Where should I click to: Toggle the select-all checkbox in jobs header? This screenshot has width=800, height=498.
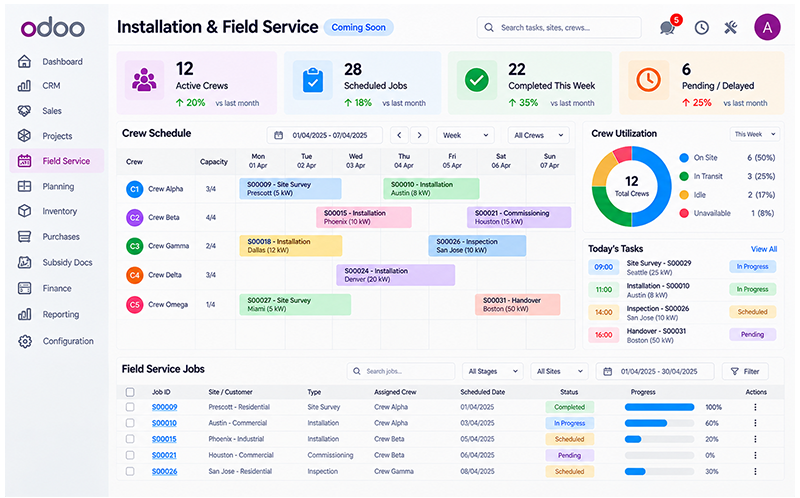coord(130,392)
